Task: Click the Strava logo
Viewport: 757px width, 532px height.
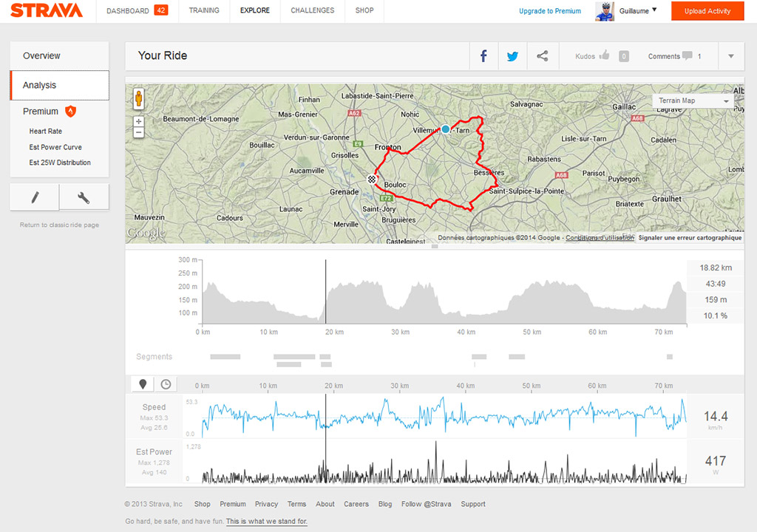Action: pos(47,10)
